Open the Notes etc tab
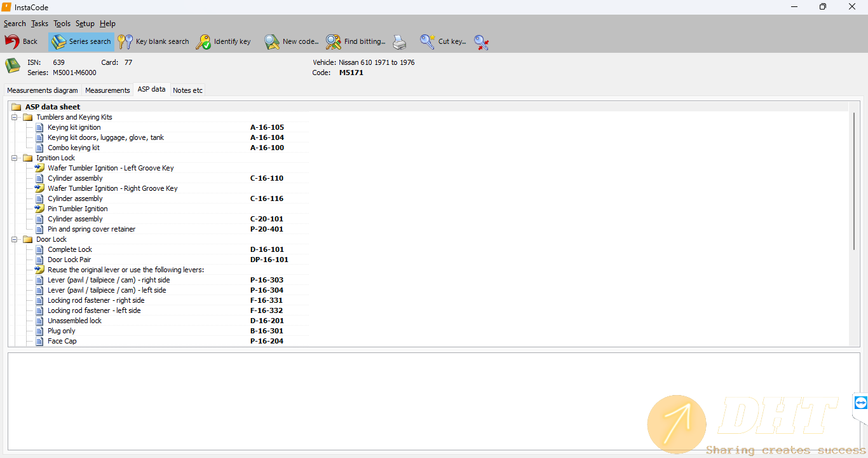This screenshot has width=868, height=458. 187,90
